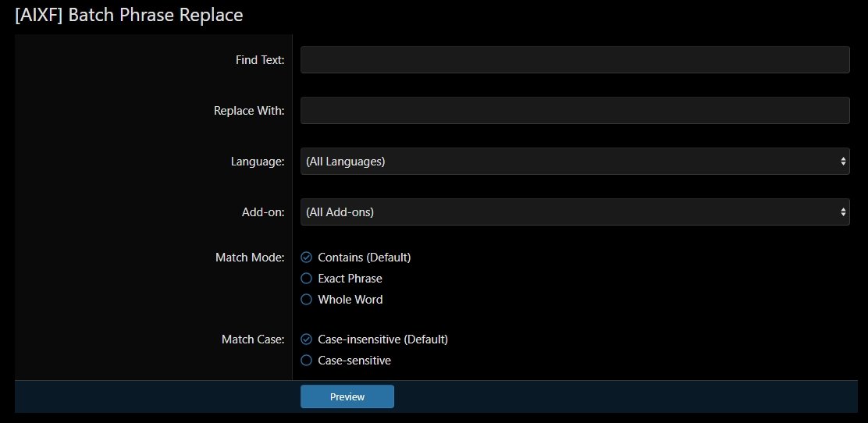Click the Batch Phrase Replace page title
Image resolution: width=868 pixels, height=423 pixels.
click(129, 15)
